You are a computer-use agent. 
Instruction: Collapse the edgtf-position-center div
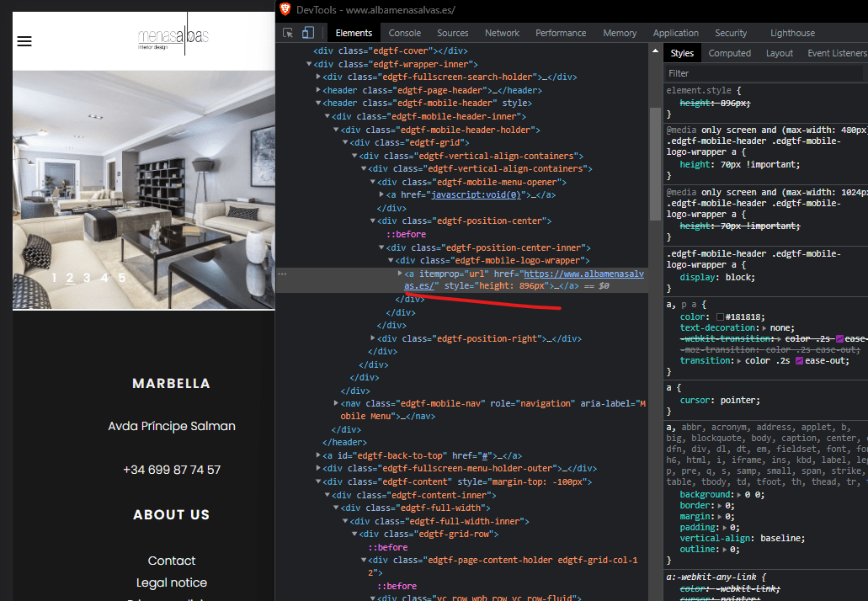click(x=373, y=221)
